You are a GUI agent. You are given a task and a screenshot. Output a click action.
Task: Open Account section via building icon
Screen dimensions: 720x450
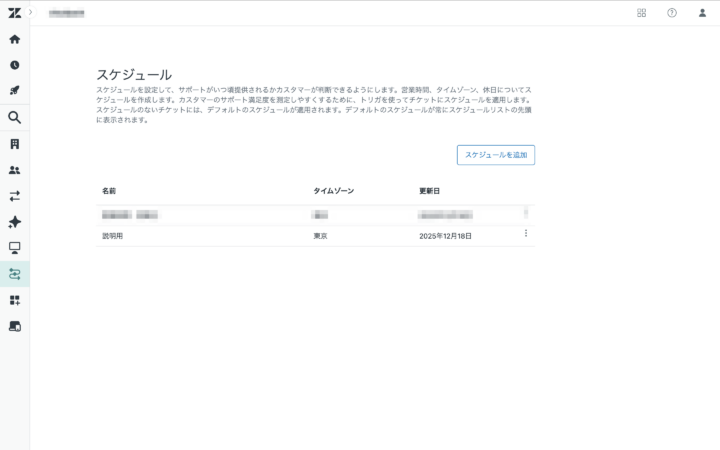pyautogui.click(x=14, y=144)
